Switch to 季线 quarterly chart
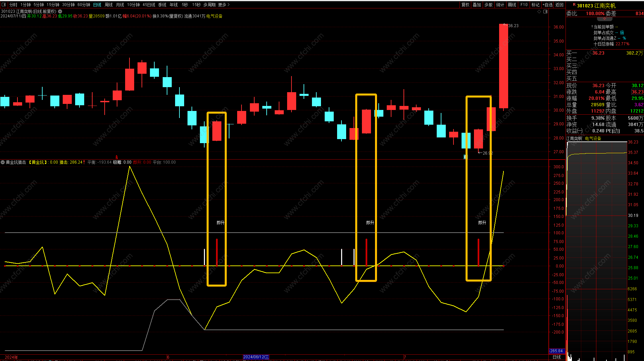This screenshot has width=644, height=361. point(162,5)
